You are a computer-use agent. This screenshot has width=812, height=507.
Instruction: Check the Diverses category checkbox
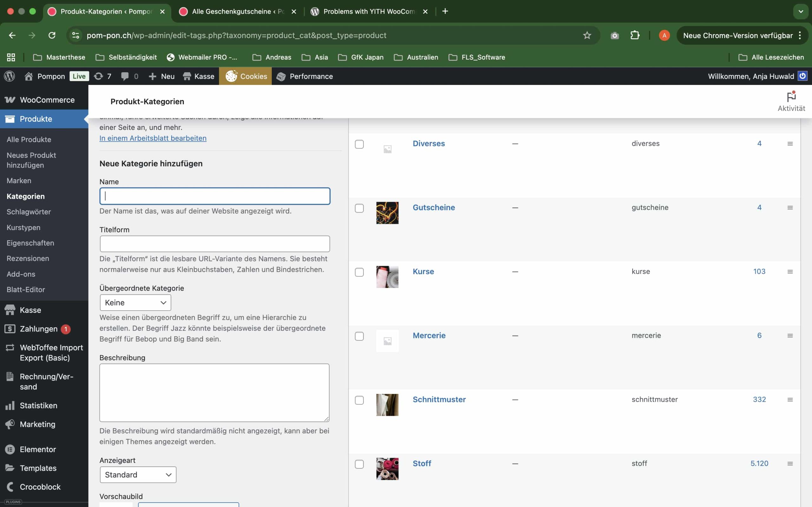tap(359, 144)
